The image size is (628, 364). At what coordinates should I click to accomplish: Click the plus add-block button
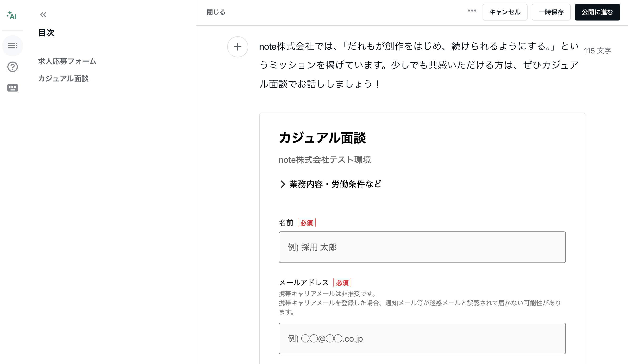point(238,47)
